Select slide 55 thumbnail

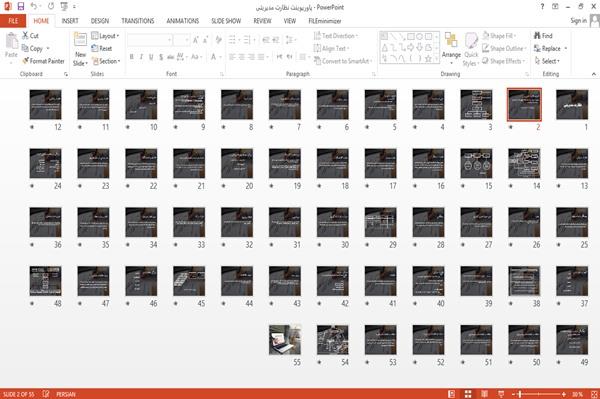pos(285,340)
